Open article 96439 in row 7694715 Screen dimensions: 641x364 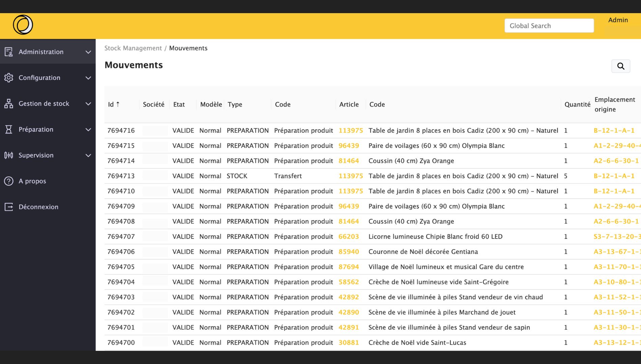click(x=349, y=146)
